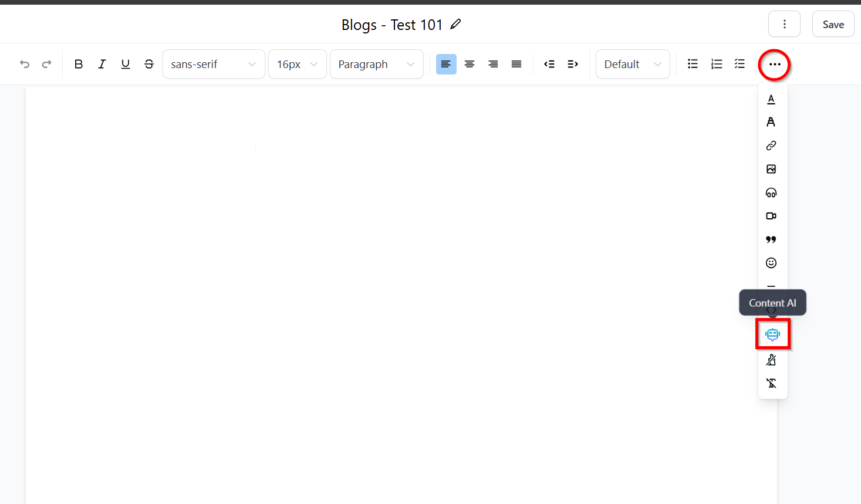Click the highlighter-slash icon below Content AI
The image size is (861, 504).
pyautogui.click(x=771, y=360)
